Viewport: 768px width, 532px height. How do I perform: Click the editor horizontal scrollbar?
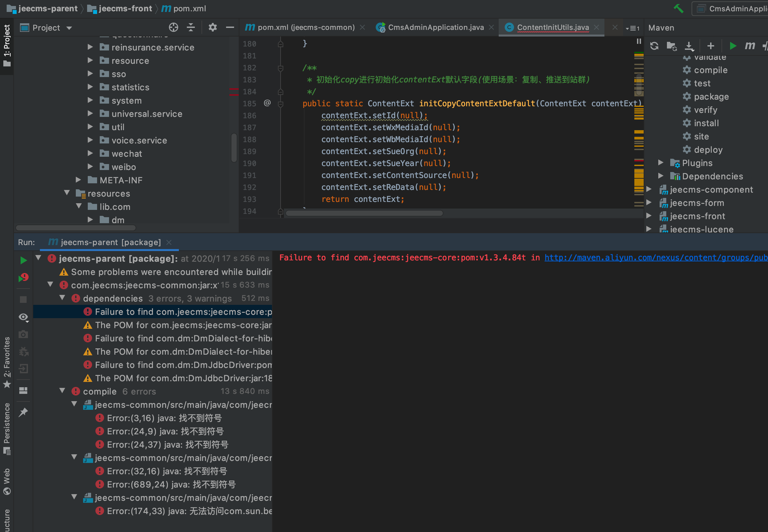364,213
